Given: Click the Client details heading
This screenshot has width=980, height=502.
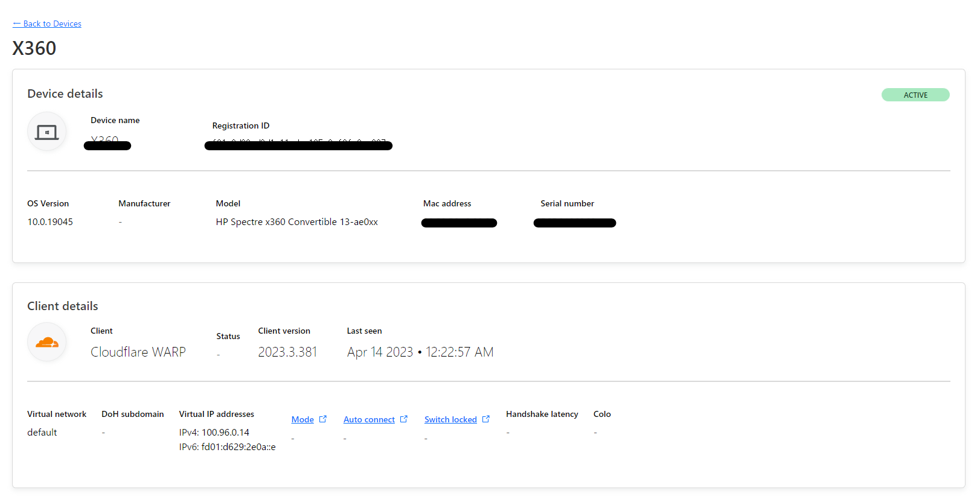Looking at the screenshot, I should click(x=63, y=306).
